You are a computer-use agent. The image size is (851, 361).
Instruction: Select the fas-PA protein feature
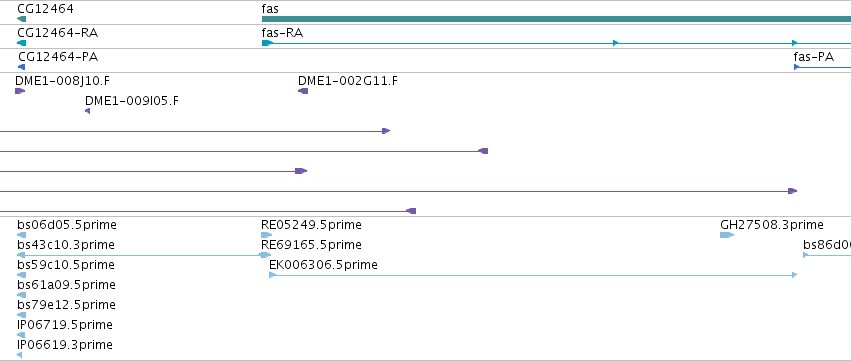point(822,67)
